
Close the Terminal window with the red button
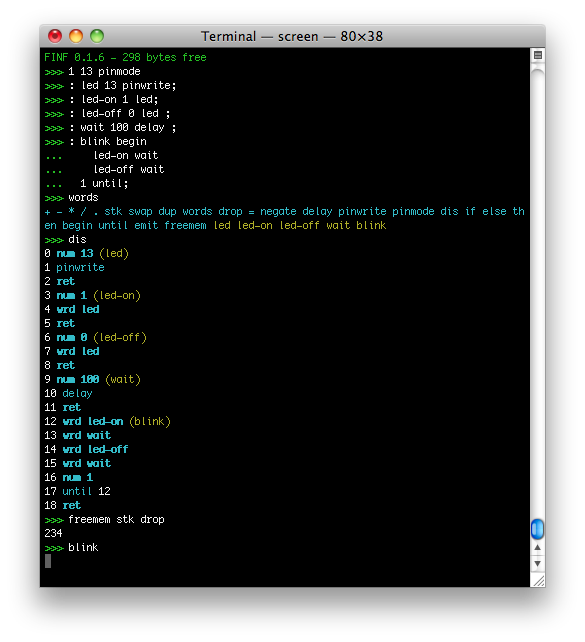[x=55, y=36]
